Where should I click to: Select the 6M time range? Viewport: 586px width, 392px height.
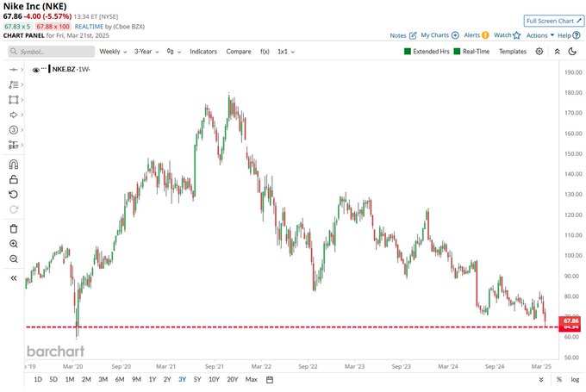point(120,380)
